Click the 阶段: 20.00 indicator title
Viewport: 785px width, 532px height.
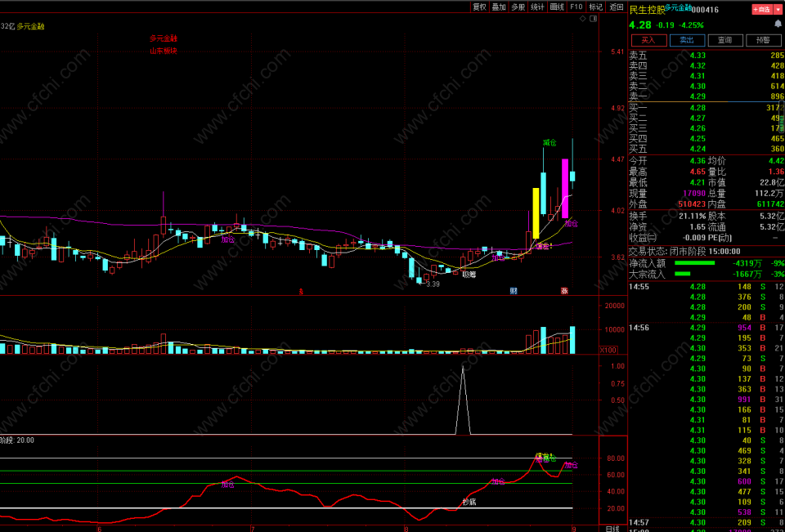(17, 440)
